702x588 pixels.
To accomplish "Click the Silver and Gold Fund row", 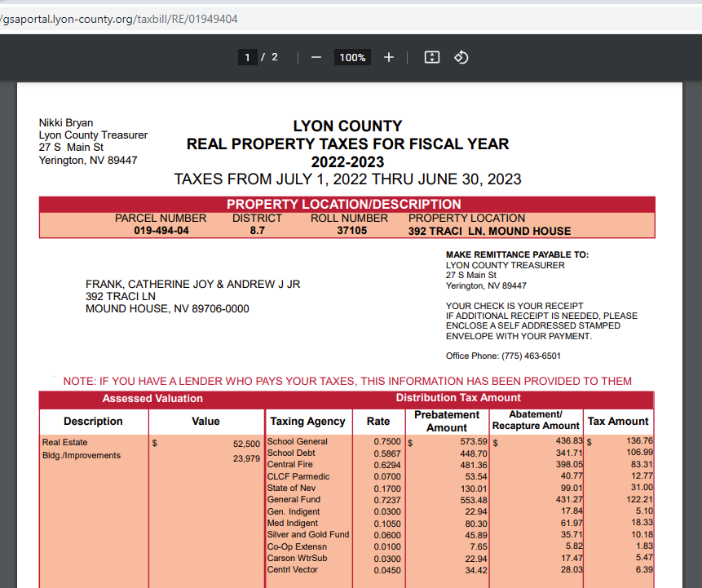I will (307, 535).
